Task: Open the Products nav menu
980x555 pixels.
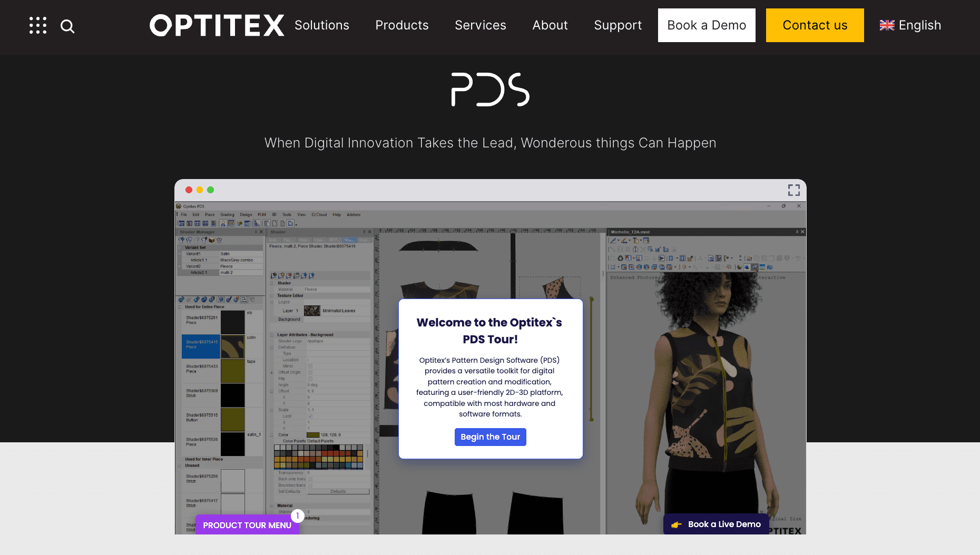Action: click(402, 25)
